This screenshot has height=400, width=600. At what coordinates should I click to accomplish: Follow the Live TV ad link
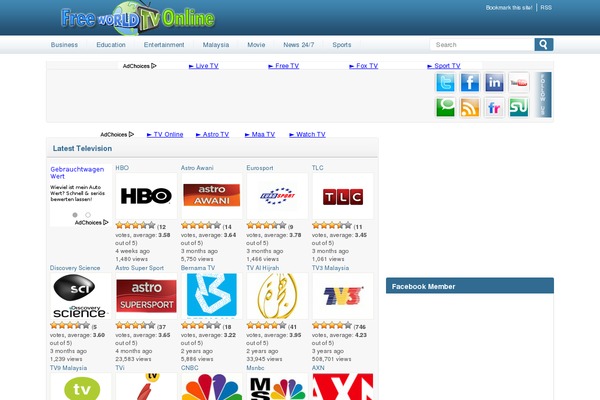coord(204,66)
